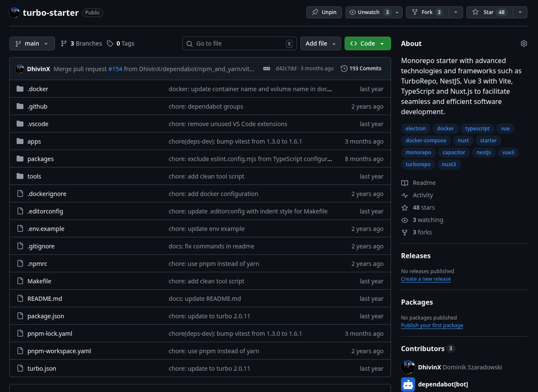Open the package.json file
Image resolution: width=538 pixels, height=392 pixels.
tap(46, 316)
